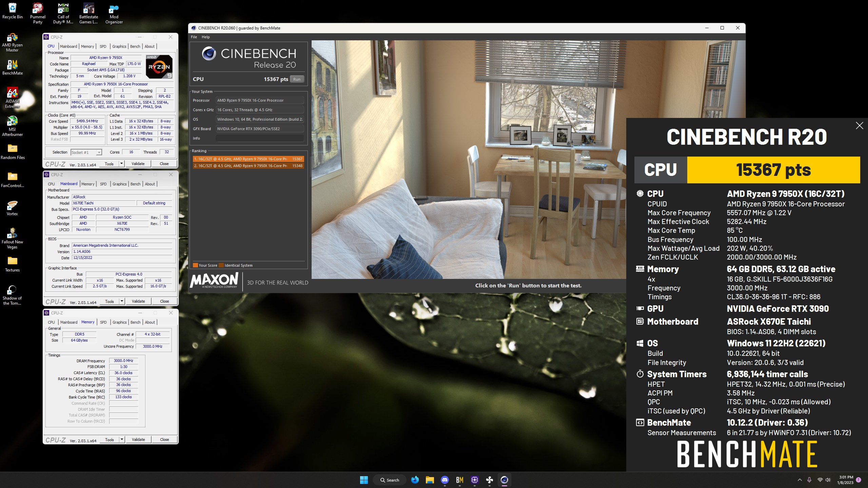Expand Tools arrow in CPU-Z Memory window

[122, 440]
